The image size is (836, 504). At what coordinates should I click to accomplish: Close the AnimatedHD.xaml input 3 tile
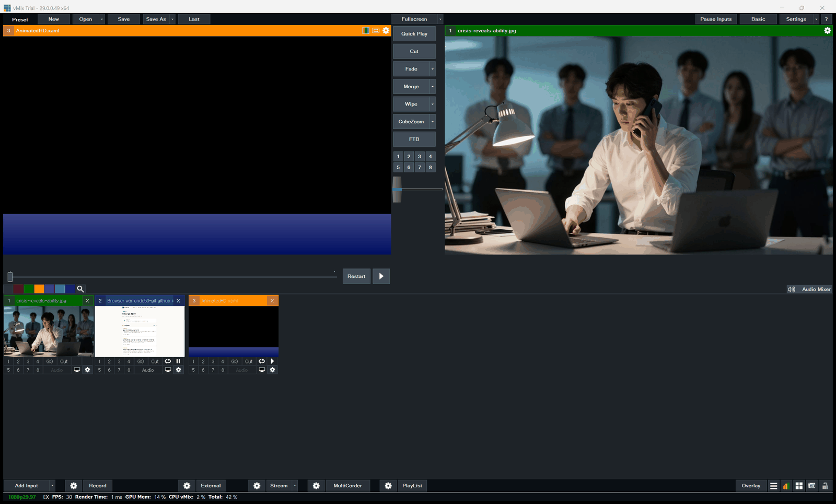[x=272, y=301]
